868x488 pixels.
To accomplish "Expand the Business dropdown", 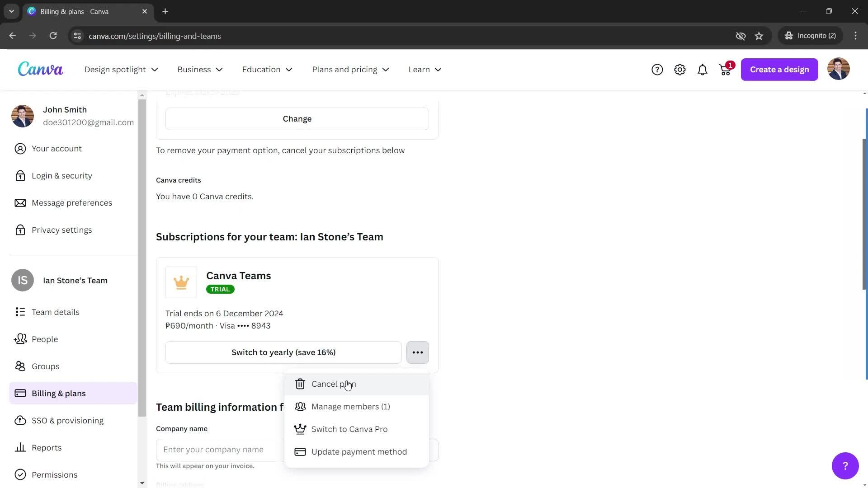I will 200,70.
